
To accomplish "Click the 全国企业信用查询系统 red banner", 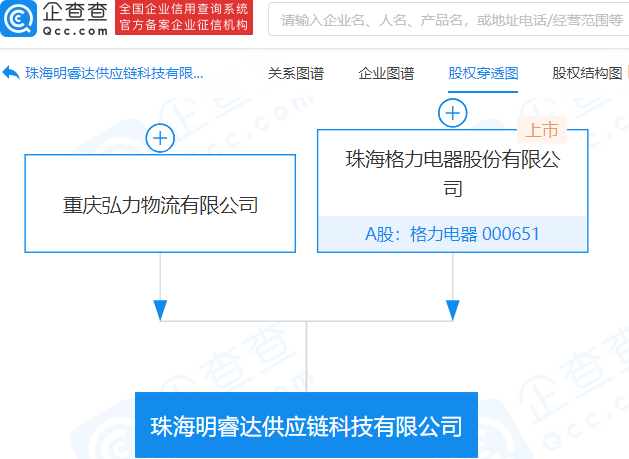I will tap(184, 17).
